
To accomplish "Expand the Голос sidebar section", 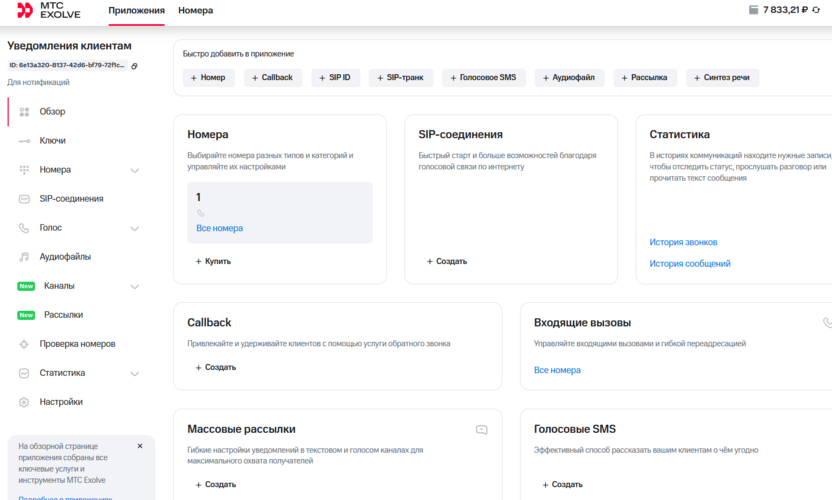I will pos(135,228).
